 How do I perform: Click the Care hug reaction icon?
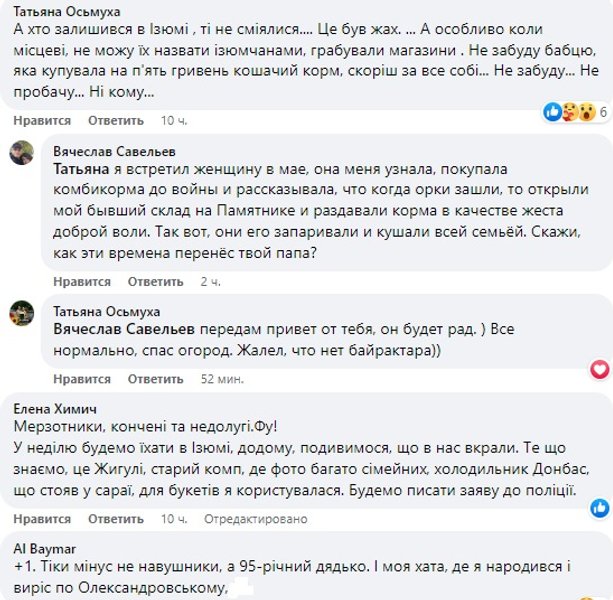click(569, 112)
